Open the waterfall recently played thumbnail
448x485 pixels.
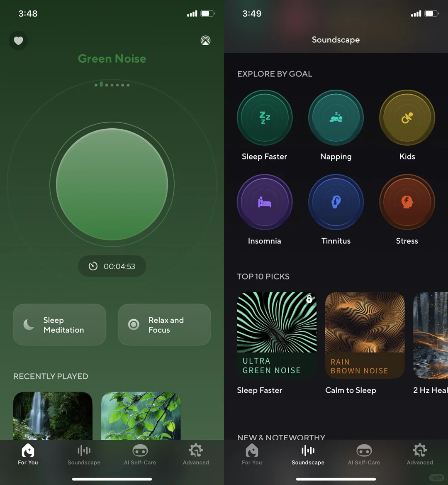click(53, 416)
